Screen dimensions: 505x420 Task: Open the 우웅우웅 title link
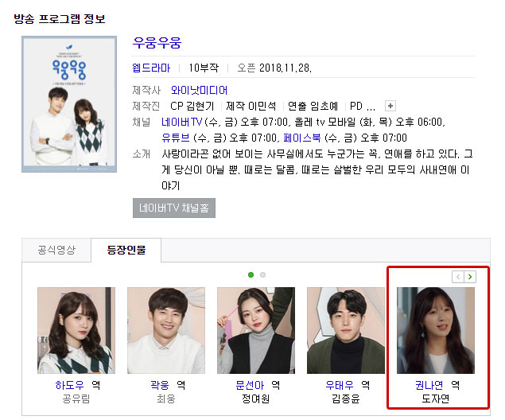157,42
